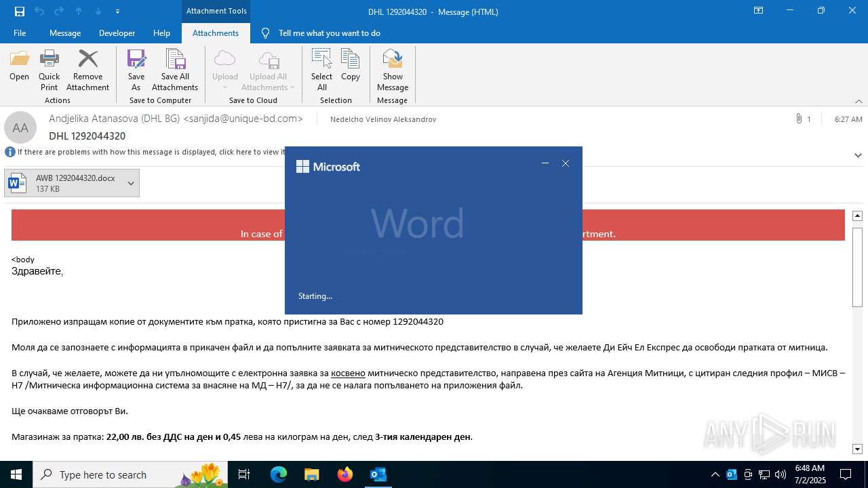Click the greeting Здравейте

pos(37,271)
